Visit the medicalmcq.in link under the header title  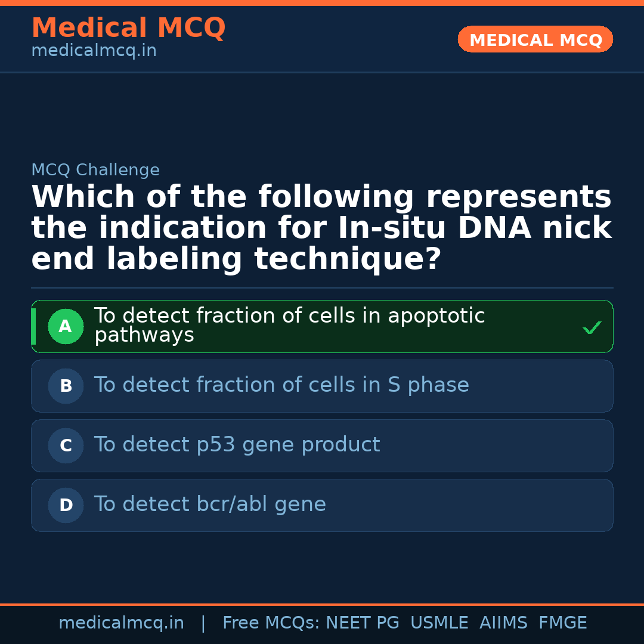click(x=94, y=51)
